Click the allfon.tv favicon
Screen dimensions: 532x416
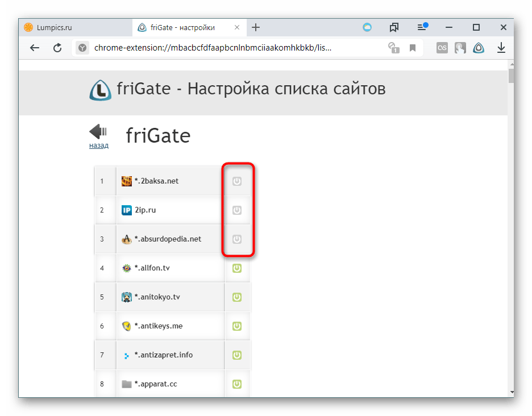(127, 268)
